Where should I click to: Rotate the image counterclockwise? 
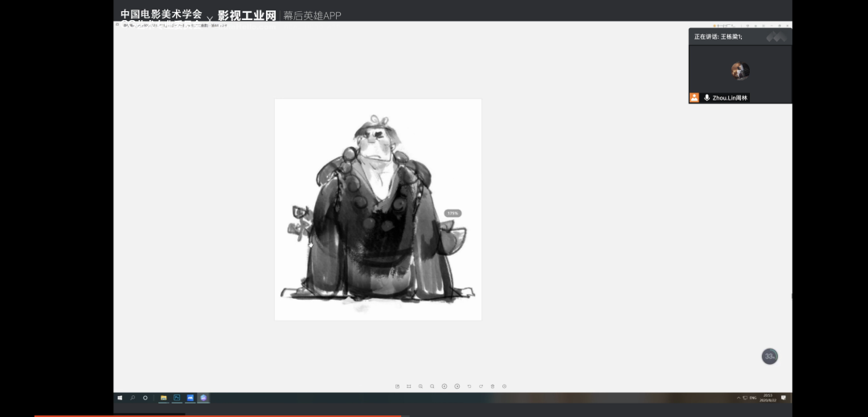pos(469,386)
